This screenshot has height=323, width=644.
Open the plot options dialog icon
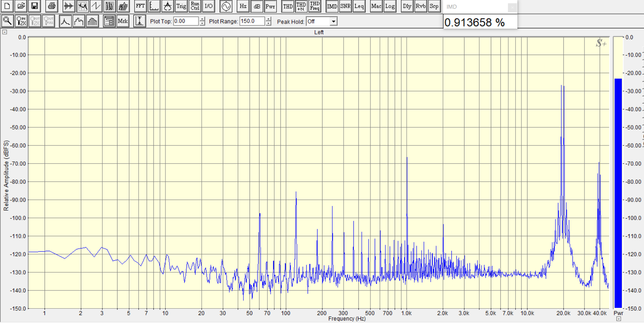point(109,21)
